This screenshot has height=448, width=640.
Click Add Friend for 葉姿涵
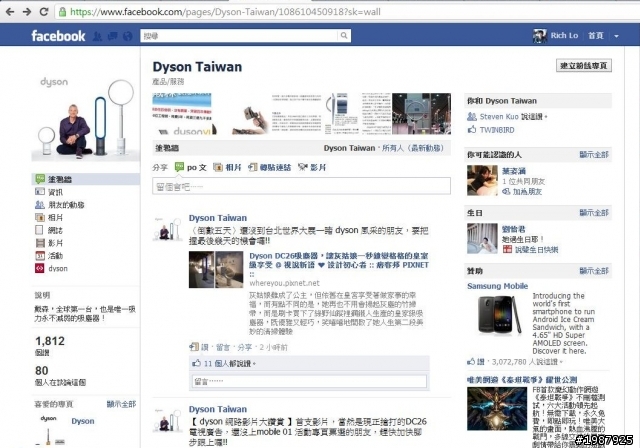tap(522, 191)
